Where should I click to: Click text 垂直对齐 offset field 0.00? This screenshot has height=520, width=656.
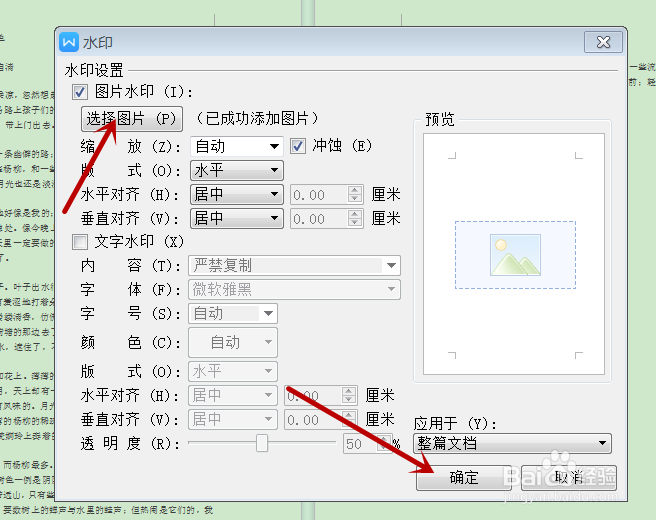313,420
